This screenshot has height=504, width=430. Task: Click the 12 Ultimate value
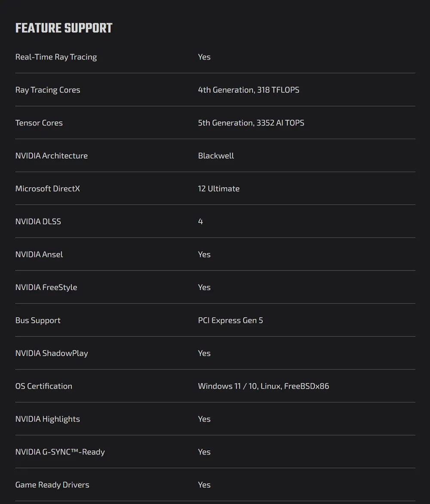pyautogui.click(x=218, y=189)
